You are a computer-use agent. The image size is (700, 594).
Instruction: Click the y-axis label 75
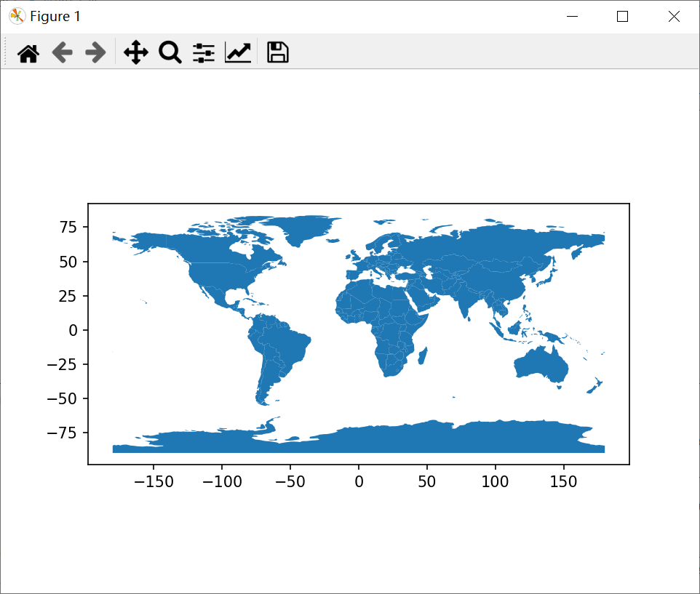68,227
